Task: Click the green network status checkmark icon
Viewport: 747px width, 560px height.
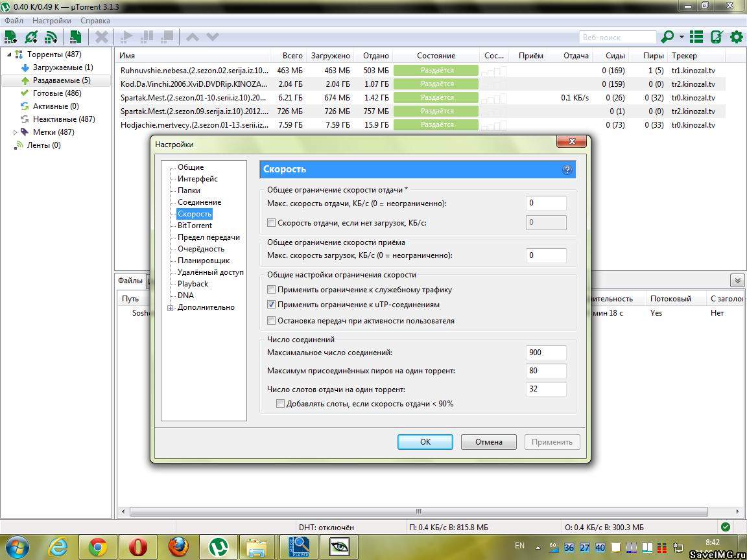Action: (x=725, y=527)
